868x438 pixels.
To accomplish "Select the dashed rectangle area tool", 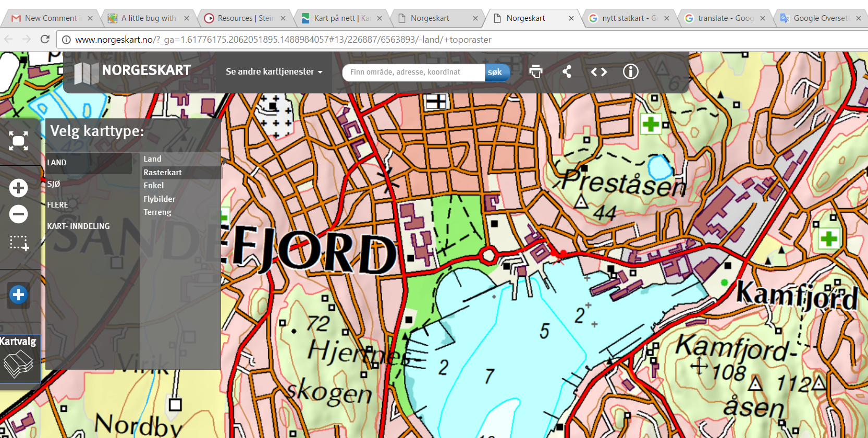I will point(19,243).
